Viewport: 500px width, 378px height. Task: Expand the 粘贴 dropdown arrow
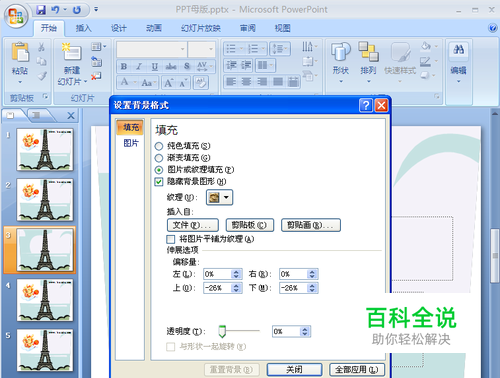(20, 82)
